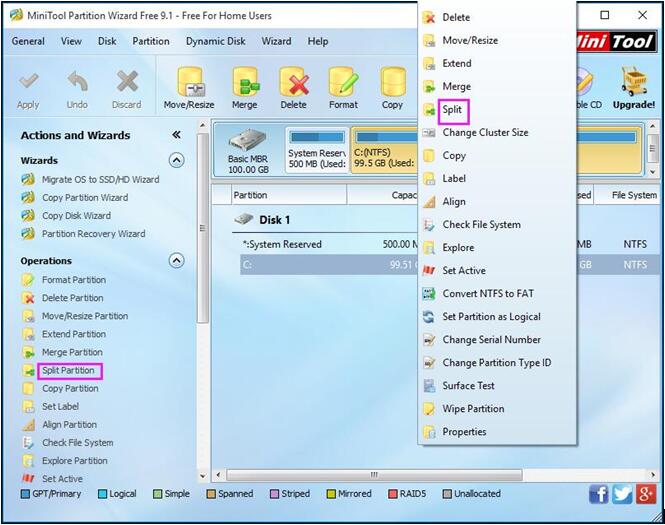Open the Wizard menu
The image size is (665, 525).
click(x=276, y=41)
